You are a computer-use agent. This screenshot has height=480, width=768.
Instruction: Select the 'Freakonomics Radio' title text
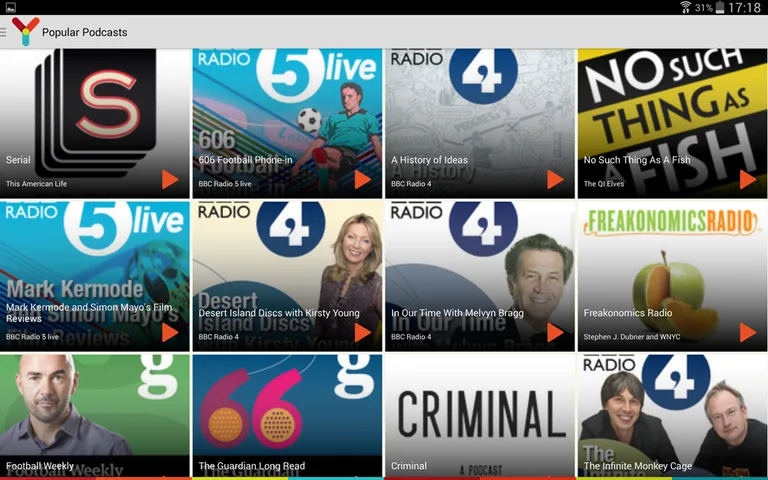[627, 312]
